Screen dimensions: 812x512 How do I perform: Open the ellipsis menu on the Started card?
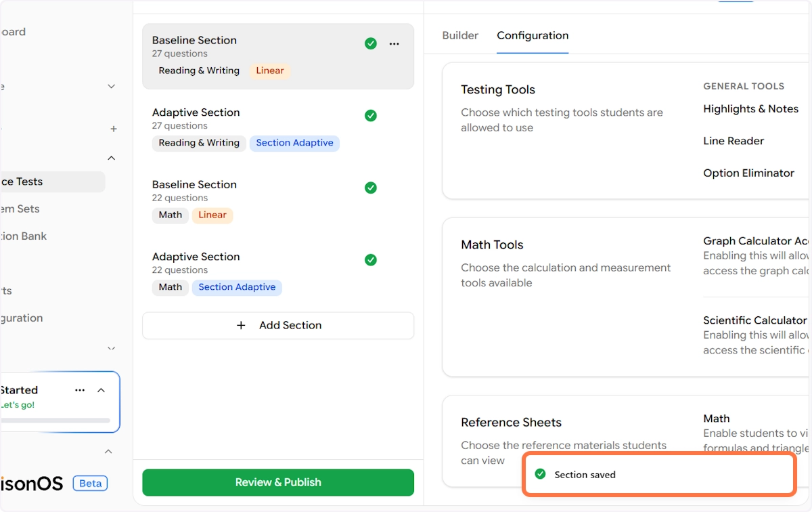80,390
